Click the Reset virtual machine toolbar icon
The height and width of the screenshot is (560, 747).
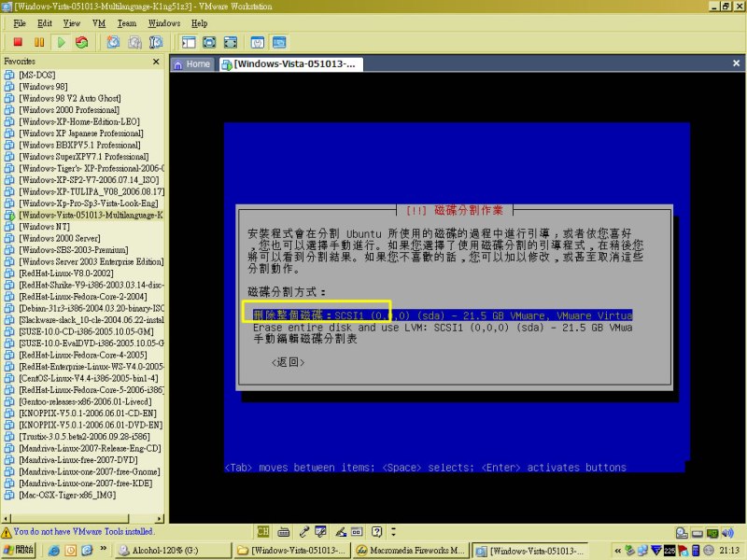82,42
